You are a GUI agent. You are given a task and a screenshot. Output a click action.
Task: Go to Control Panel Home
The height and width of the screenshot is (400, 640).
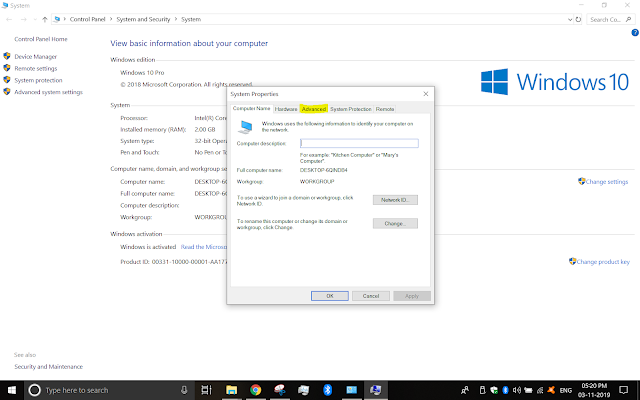(41, 39)
